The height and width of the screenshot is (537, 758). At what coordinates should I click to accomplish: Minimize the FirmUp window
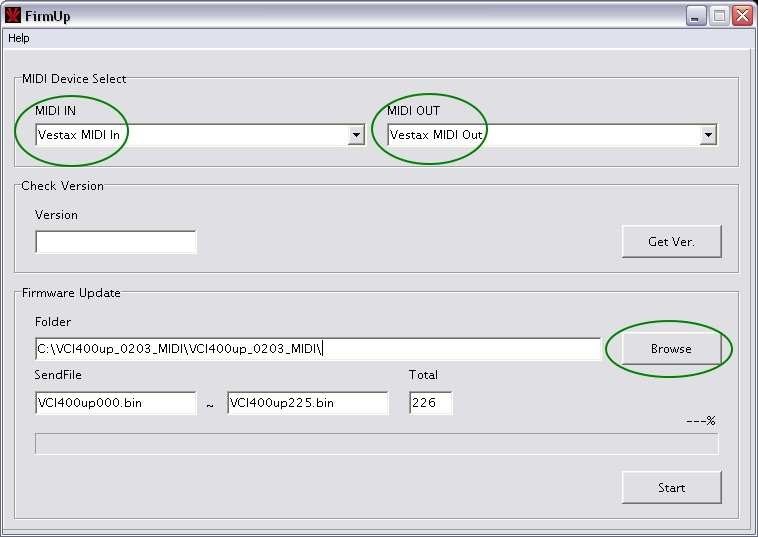click(x=696, y=16)
